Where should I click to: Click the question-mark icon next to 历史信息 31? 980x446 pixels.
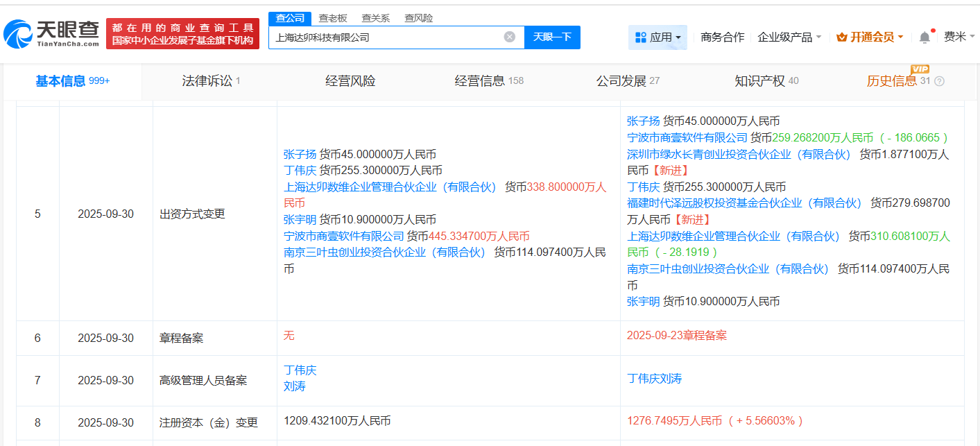coord(940,80)
